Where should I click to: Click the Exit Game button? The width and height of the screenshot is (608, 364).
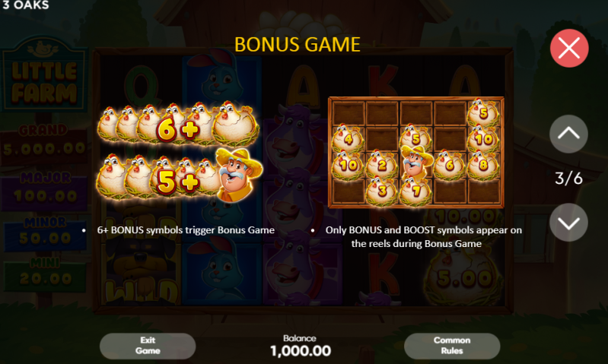[148, 346]
